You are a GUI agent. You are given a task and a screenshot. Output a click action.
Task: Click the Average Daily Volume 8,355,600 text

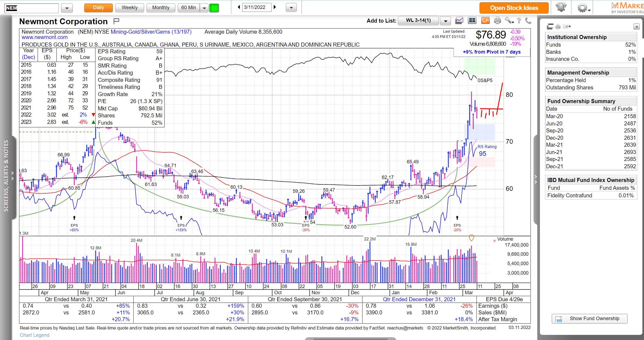(x=243, y=32)
